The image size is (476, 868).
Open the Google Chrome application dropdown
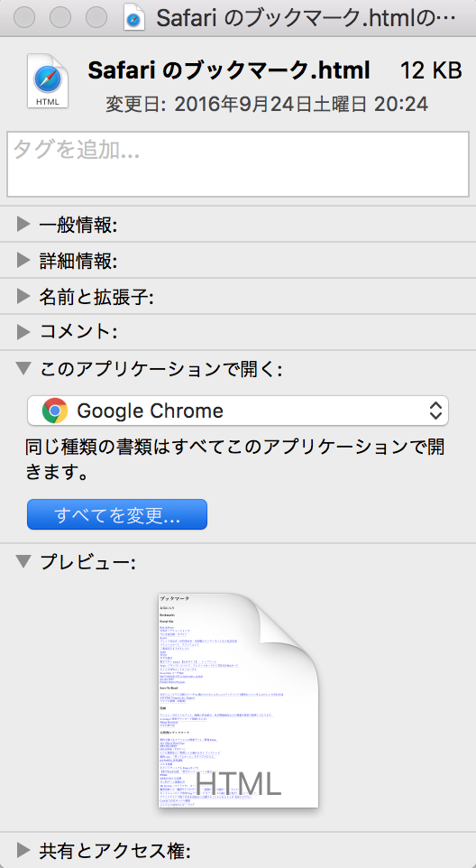click(x=238, y=411)
